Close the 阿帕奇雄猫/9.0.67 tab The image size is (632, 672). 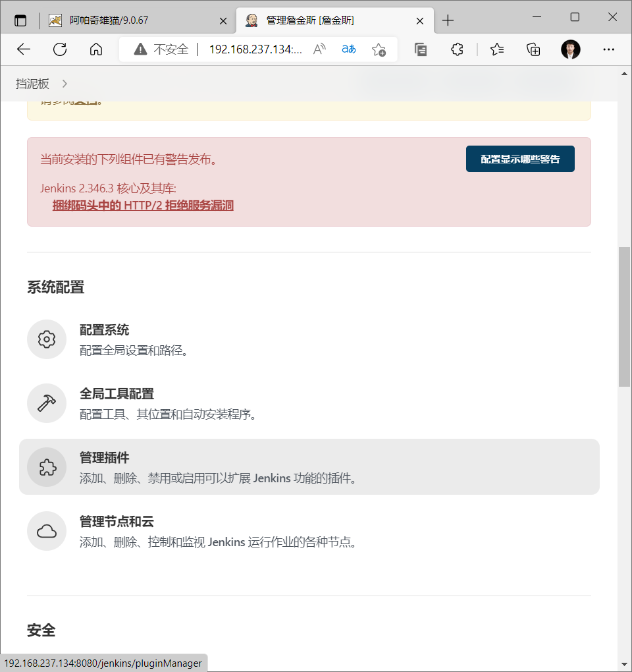coord(223,20)
